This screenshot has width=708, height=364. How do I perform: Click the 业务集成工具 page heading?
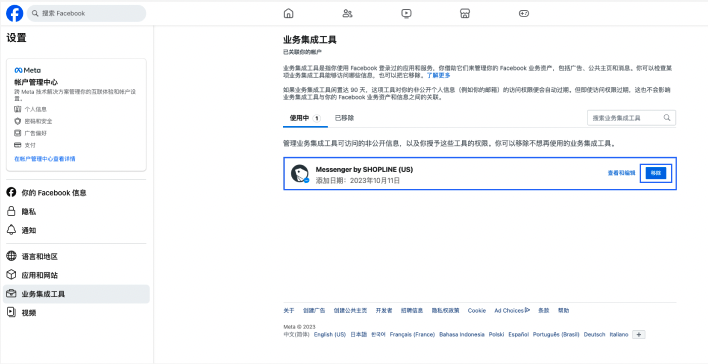310,40
